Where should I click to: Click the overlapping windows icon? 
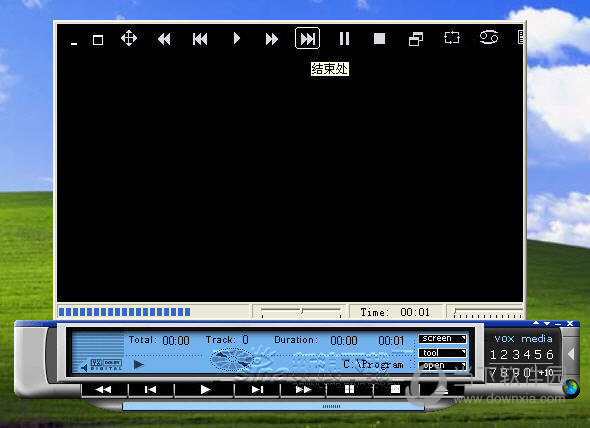416,39
